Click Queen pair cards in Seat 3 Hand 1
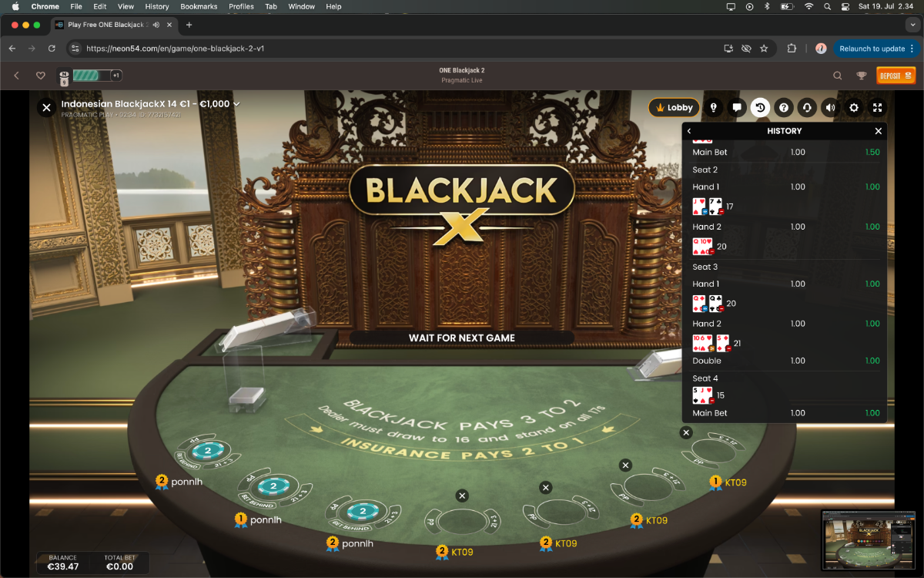924x578 pixels. pos(708,304)
